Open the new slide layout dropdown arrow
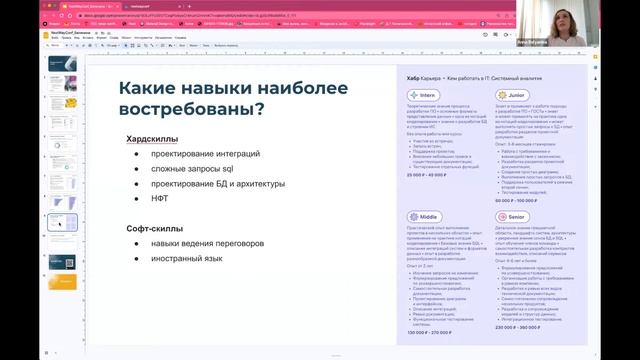The height and width of the screenshot is (360, 640). point(71,45)
